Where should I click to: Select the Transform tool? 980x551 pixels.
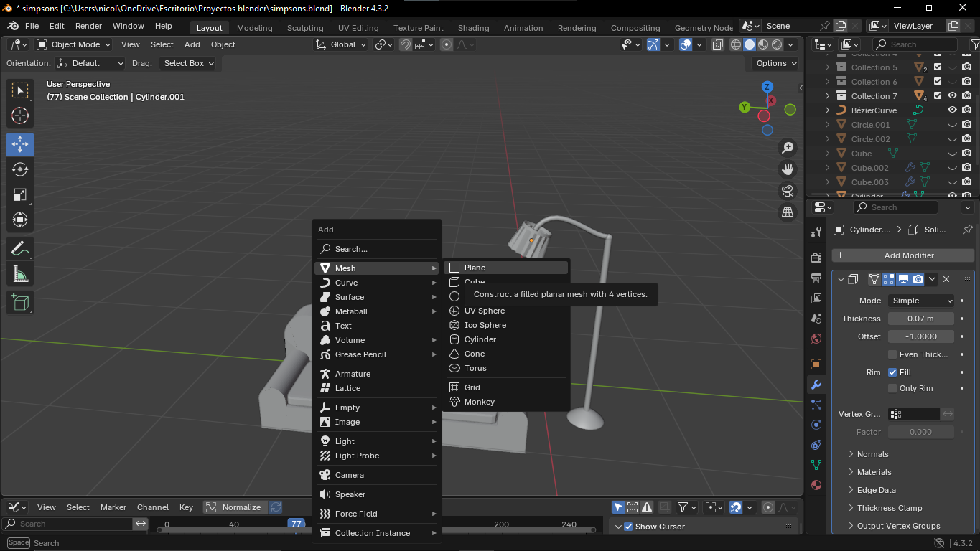click(20, 220)
